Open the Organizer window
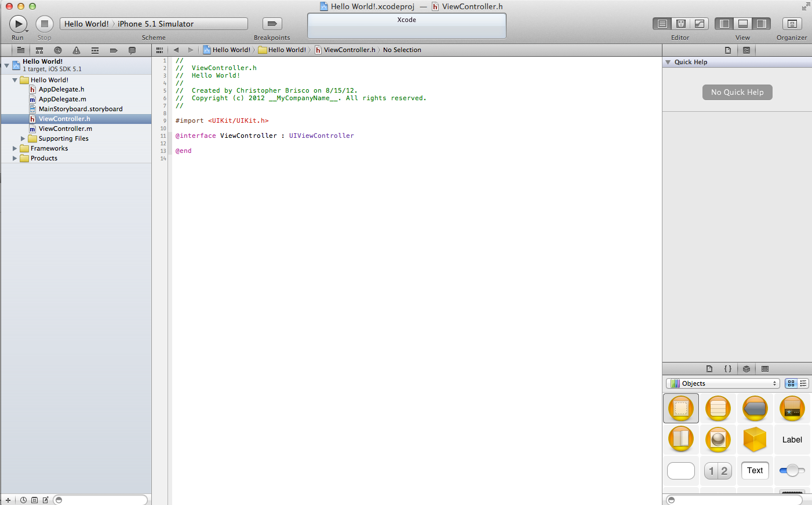This screenshot has width=812, height=505. tap(792, 24)
